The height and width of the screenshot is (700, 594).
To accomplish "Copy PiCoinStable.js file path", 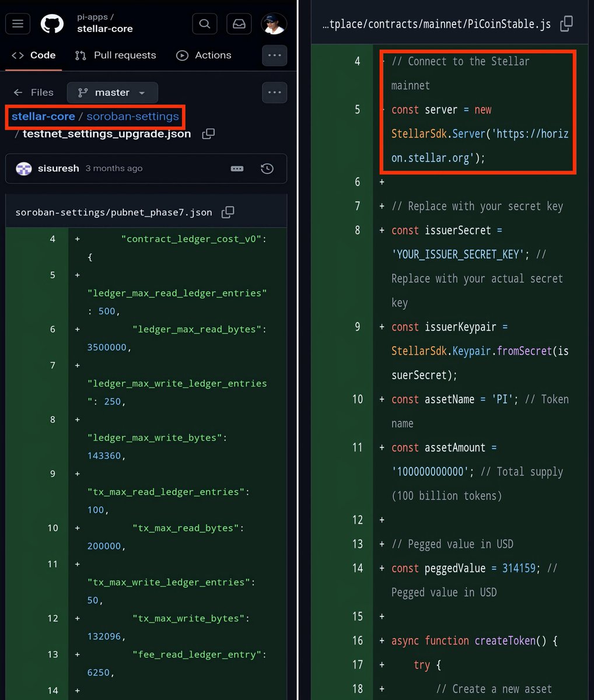I will click(x=567, y=24).
